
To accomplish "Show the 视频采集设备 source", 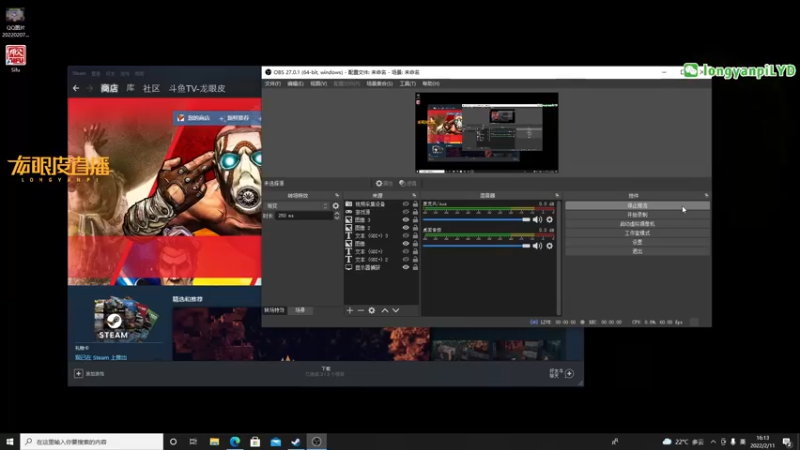I will coord(406,204).
